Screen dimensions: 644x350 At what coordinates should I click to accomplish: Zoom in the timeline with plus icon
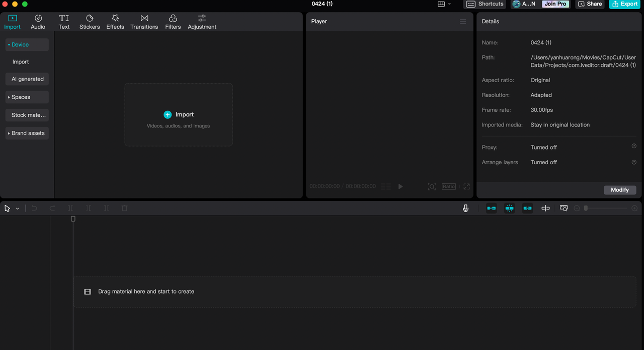click(634, 208)
